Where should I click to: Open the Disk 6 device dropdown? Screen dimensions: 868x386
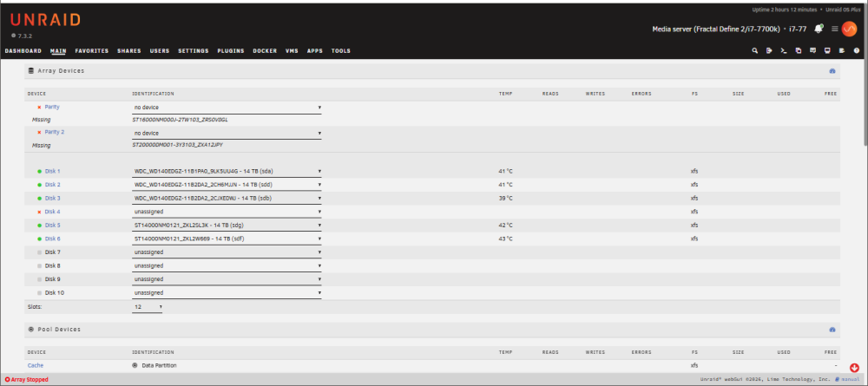[x=227, y=239]
